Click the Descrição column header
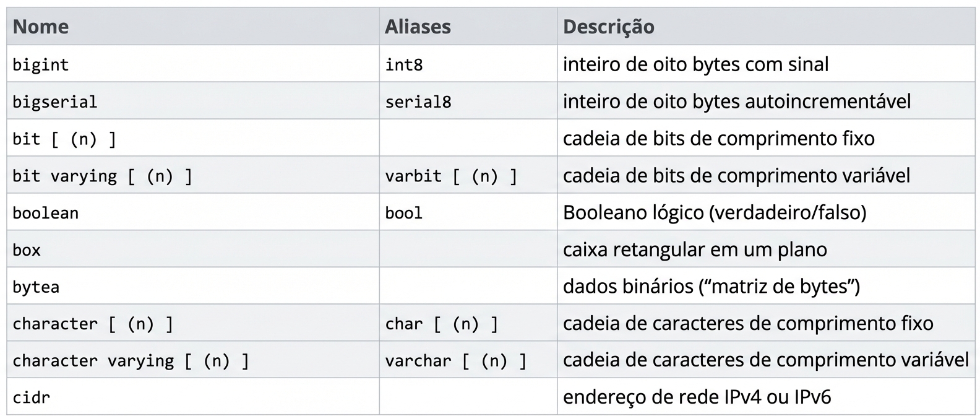This screenshot has height=416, width=980. click(x=608, y=27)
